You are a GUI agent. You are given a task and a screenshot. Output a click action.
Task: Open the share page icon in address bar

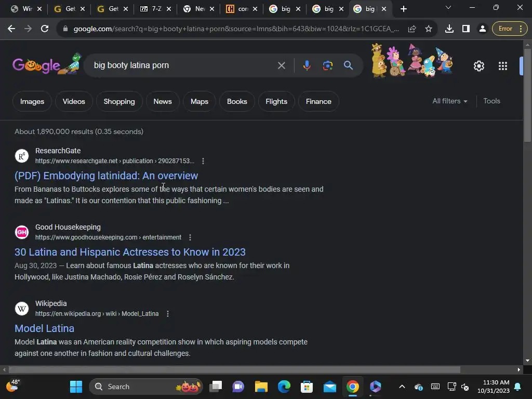point(412,29)
